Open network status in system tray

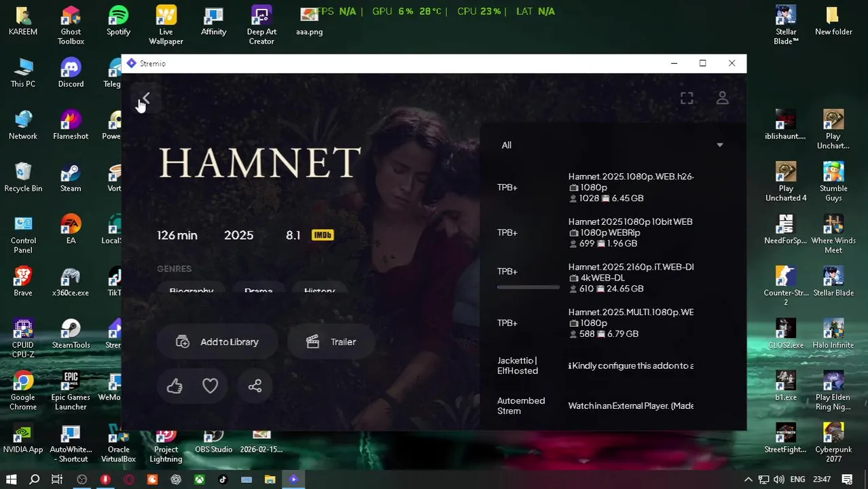point(763,479)
